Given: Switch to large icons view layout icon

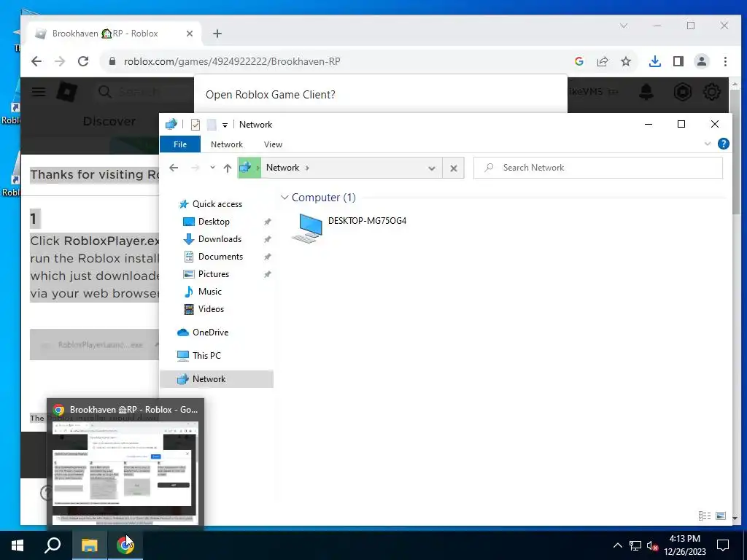Looking at the screenshot, I should (x=721, y=516).
